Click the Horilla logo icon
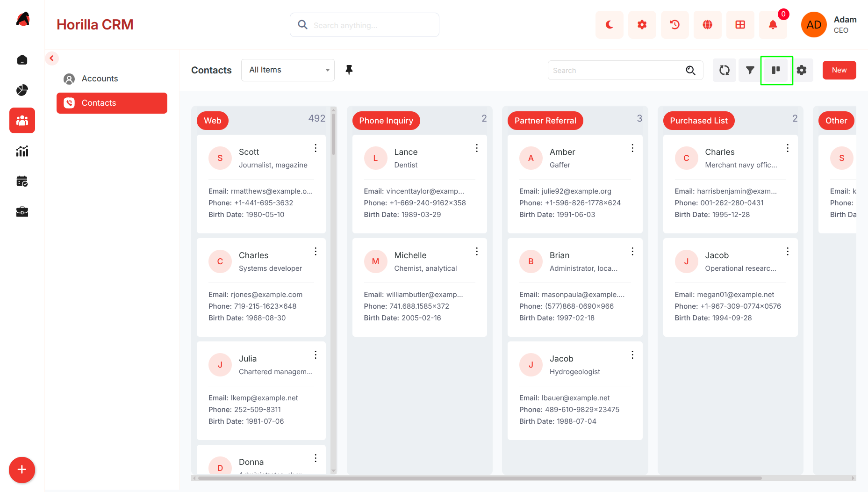This screenshot has height=492, width=868. [22, 19]
